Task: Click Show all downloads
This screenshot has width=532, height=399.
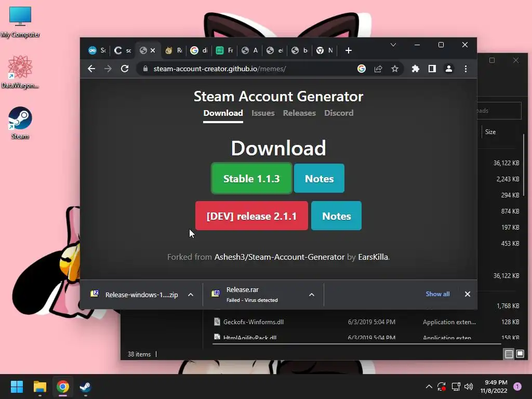Action: (x=437, y=294)
